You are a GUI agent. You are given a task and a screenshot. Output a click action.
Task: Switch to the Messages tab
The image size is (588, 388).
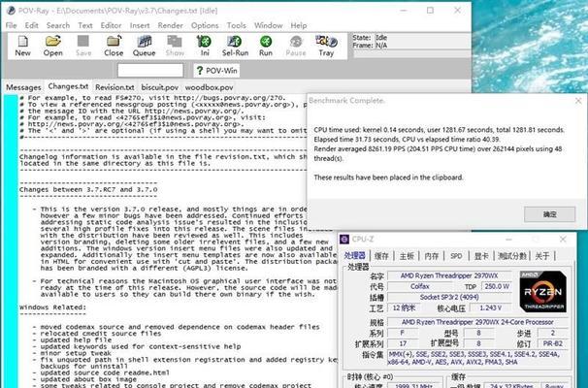coord(23,87)
